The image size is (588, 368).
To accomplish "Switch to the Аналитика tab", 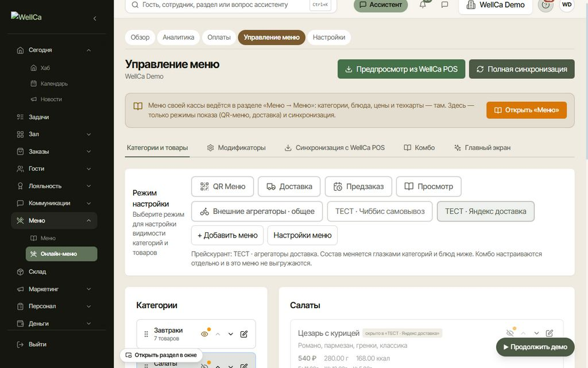I will click(179, 37).
